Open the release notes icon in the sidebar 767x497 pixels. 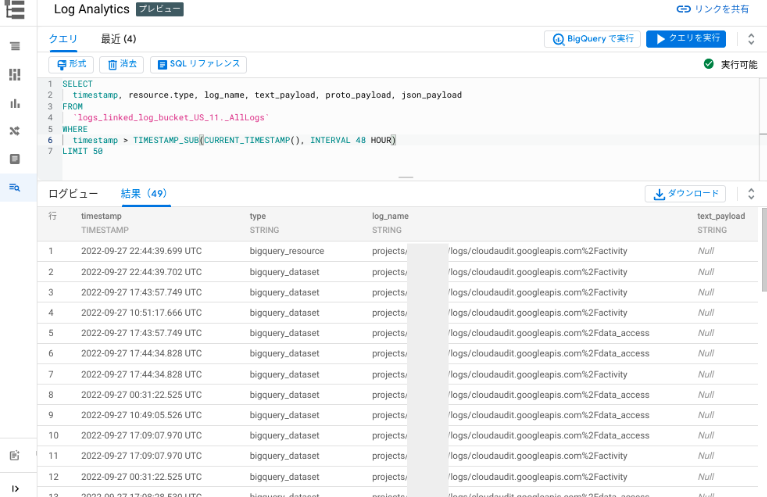click(15, 455)
